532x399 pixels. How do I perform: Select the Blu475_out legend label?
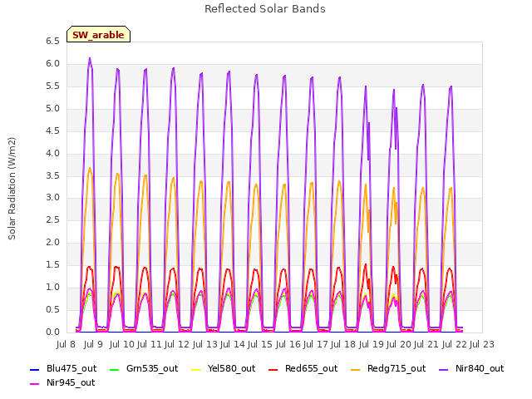[71, 368]
